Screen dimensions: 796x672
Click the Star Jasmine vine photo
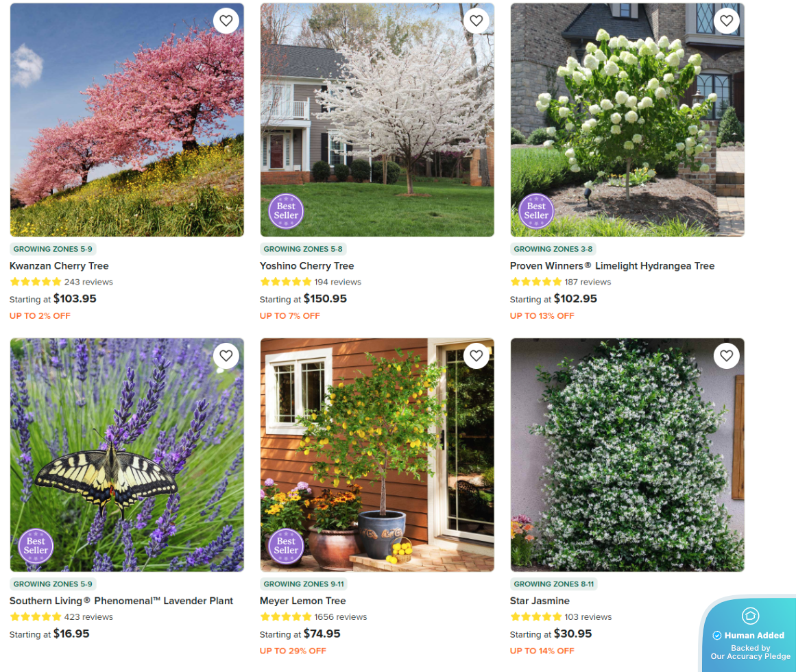(627, 455)
